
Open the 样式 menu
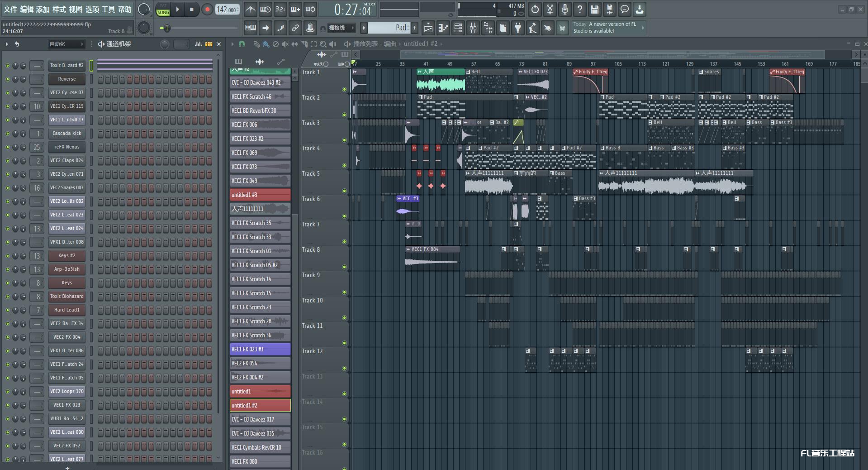(59, 9)
